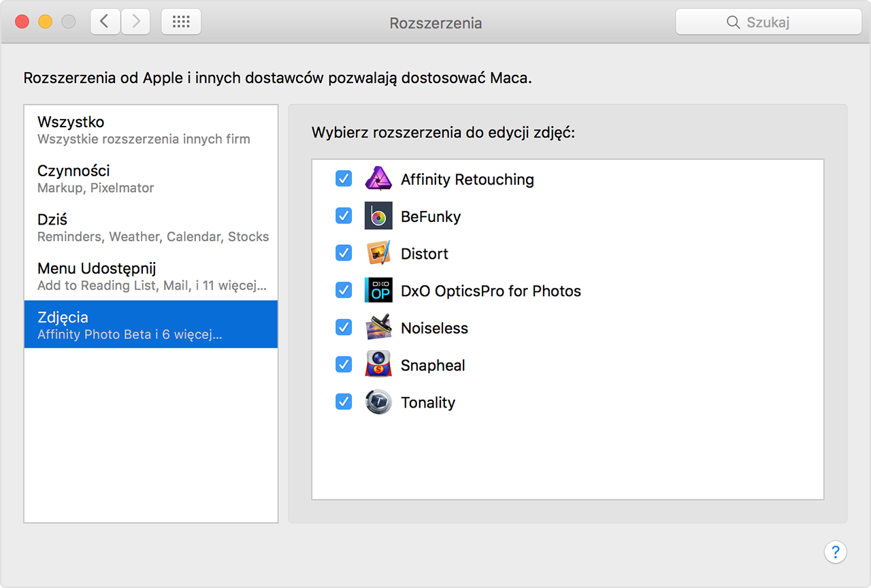Disable the Tonality extension checkbox

(x=344, y=402)
